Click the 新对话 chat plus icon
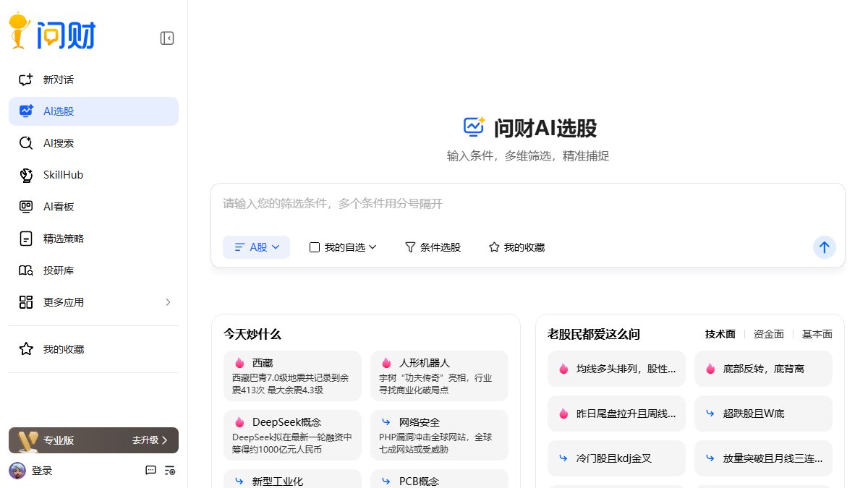 [26, 80]
